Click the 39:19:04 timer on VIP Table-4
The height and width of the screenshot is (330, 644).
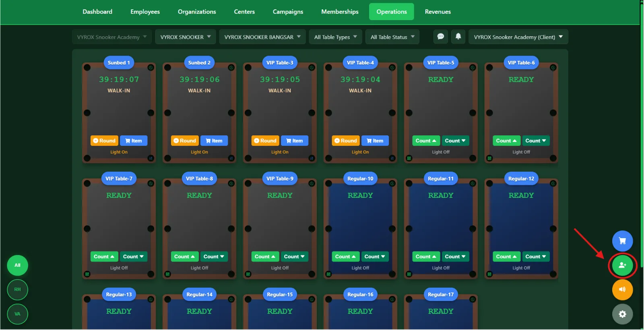click(x=360, y=80)
